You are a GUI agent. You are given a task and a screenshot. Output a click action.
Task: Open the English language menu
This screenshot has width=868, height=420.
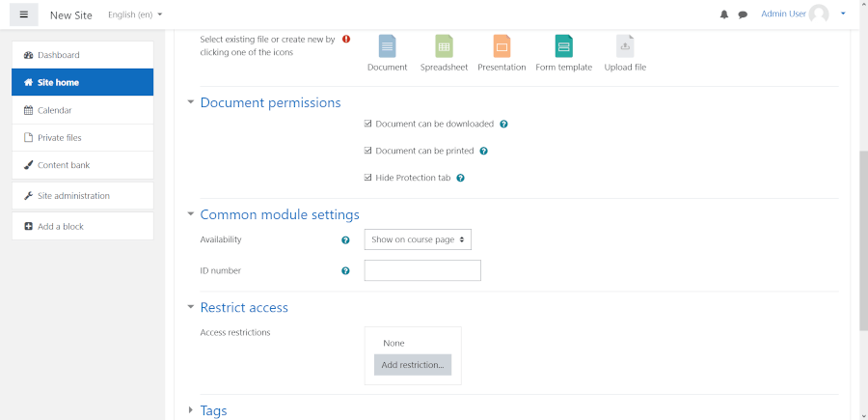point(135,15)
